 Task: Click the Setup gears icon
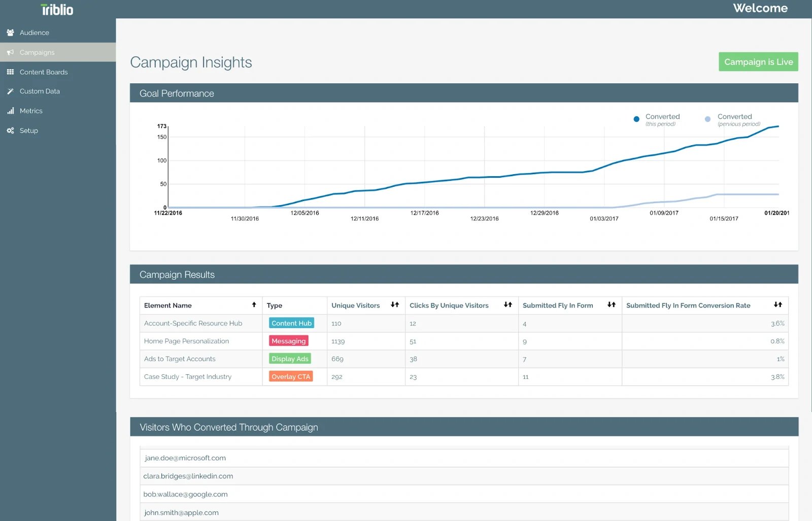pyautogui.click(x=10, y=131)
